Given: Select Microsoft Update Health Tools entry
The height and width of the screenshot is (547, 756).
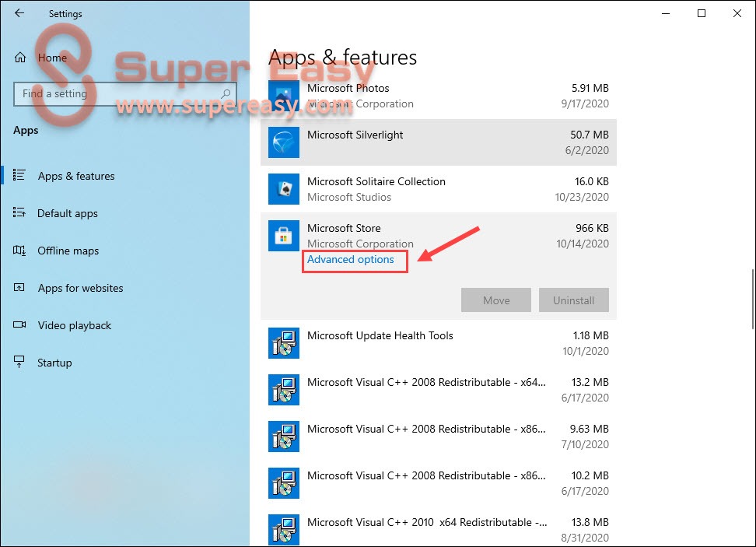Looking at the screenshot, I should [380, 335].
